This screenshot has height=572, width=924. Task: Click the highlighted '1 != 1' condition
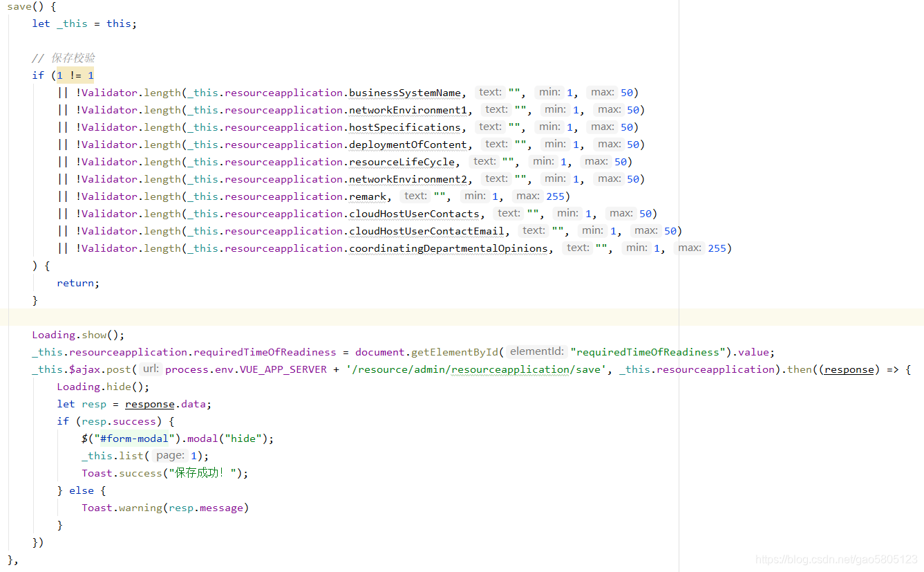pos(75,75)
